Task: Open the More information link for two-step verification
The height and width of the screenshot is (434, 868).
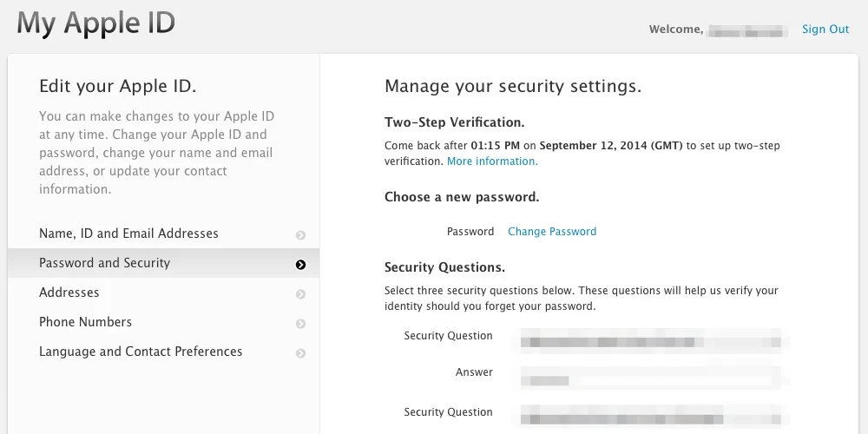Action: (492, 161)
